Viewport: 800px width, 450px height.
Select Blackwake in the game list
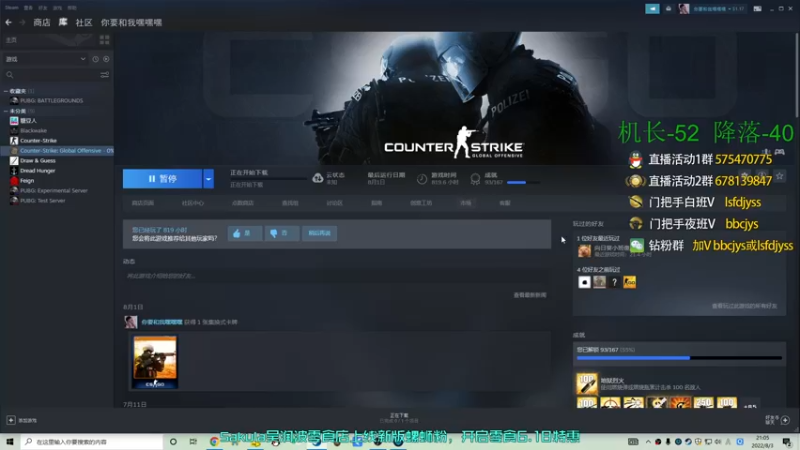[x=33, y=131]
